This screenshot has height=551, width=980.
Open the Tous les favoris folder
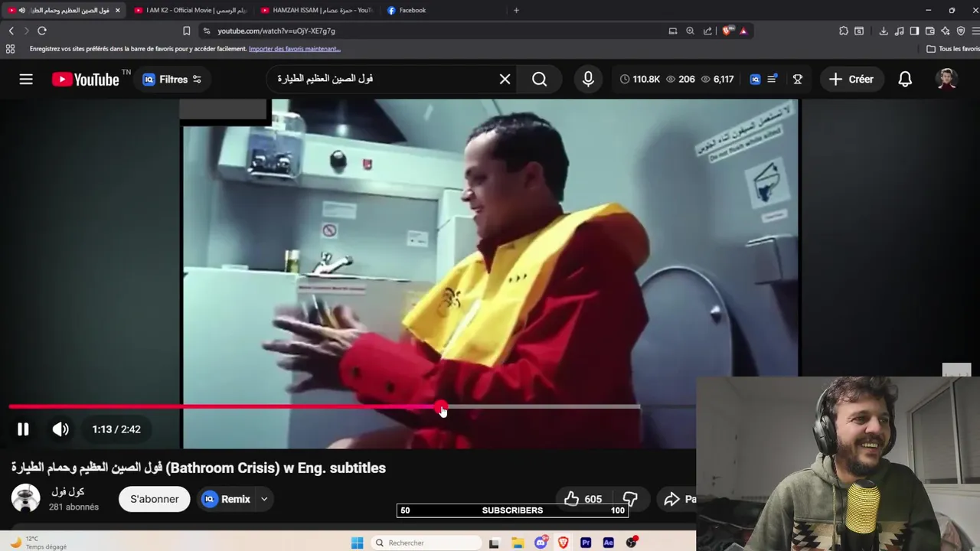coord(952,48)
